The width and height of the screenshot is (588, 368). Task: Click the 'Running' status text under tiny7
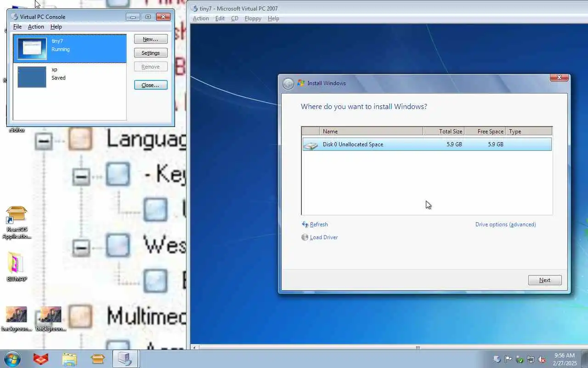coord(61,49)
